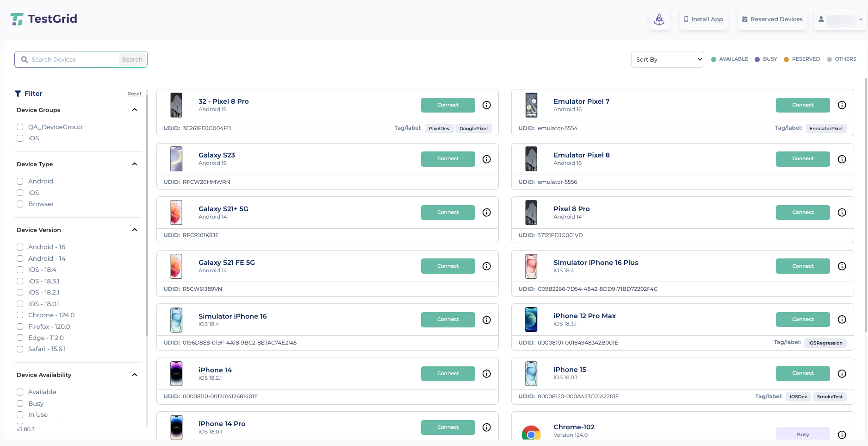
Task: Open info for iPhone 12 Pro Max
Action: 842,320
